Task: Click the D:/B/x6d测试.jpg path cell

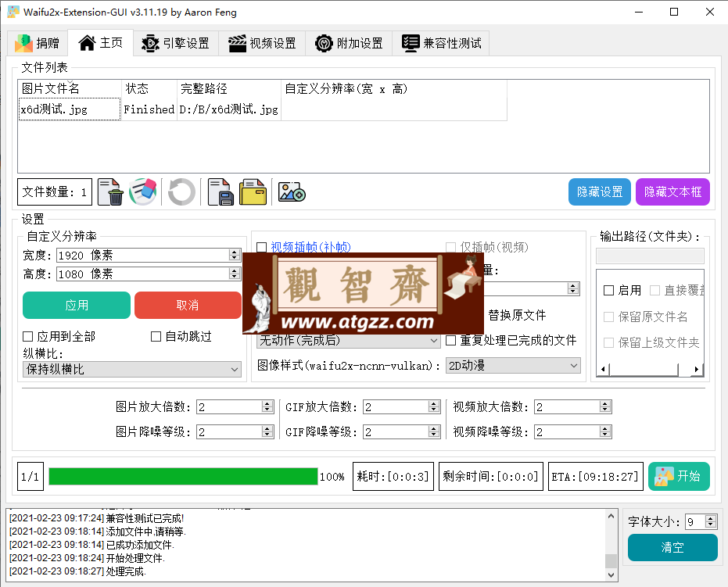Action: point(229,109)
